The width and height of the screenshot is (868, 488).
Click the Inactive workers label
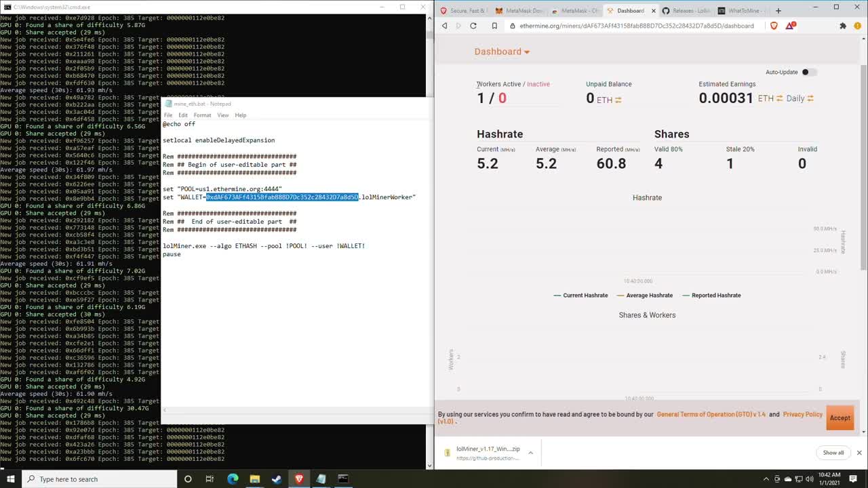pos(538,84)
